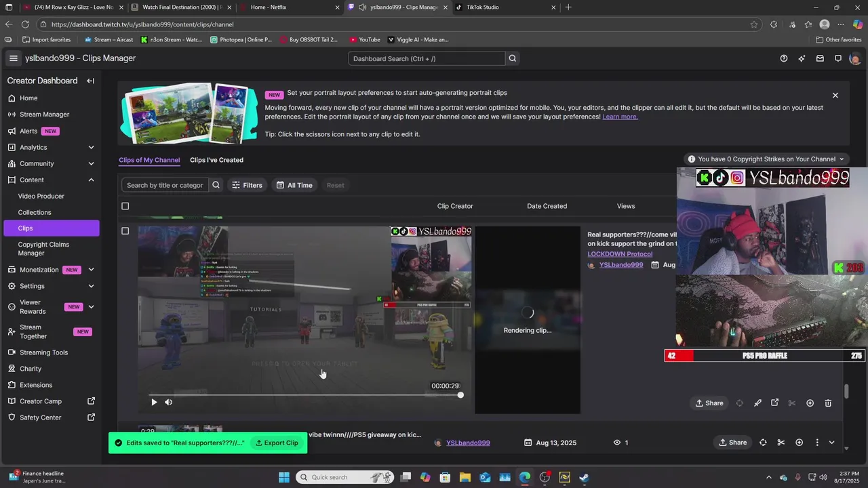868x488 pixels.
Task: Favorite this page with the star icon
Action: pos(754,24)
